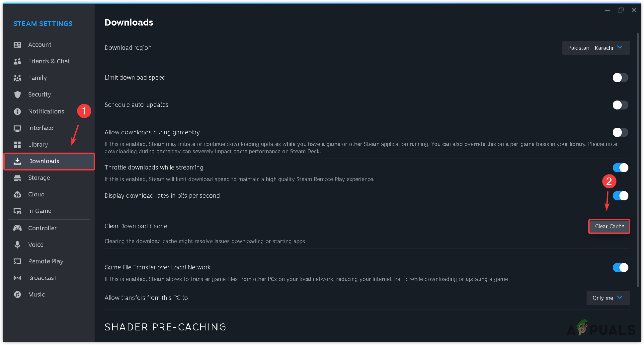
Task: Open the Storage settings section
Action: coord(39,178)
